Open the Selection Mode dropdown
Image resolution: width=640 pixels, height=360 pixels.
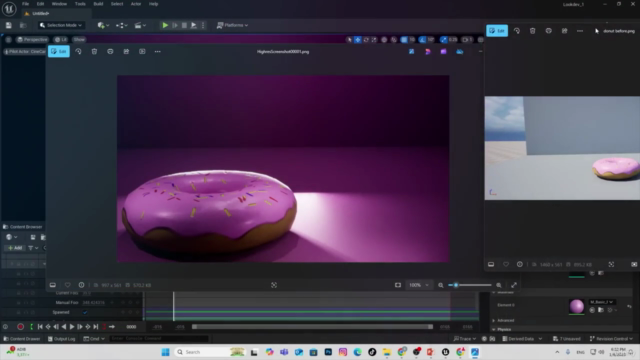pyautogui.click(x=61, y=25)
